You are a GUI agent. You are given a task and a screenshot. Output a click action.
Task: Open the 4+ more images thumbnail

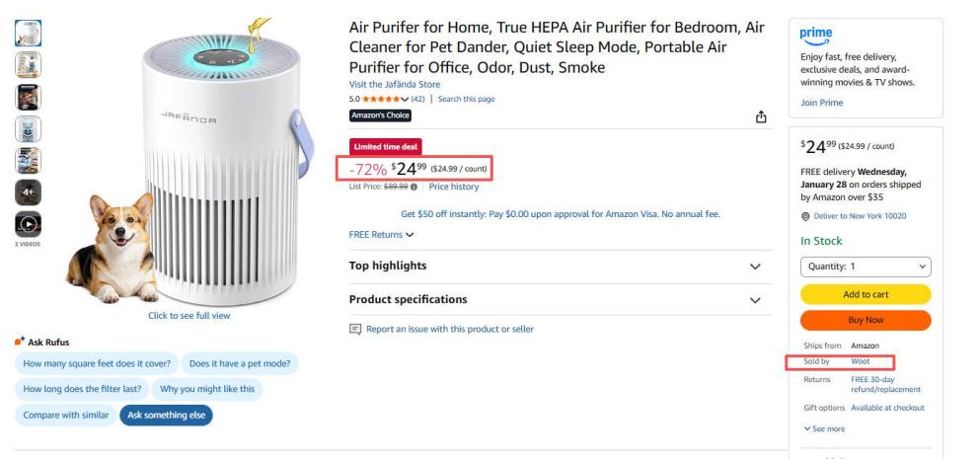coord(28,192)
